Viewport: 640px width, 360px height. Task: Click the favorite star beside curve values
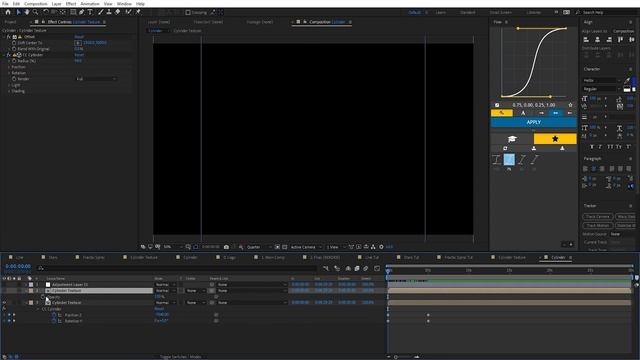[x=570, y=105]
